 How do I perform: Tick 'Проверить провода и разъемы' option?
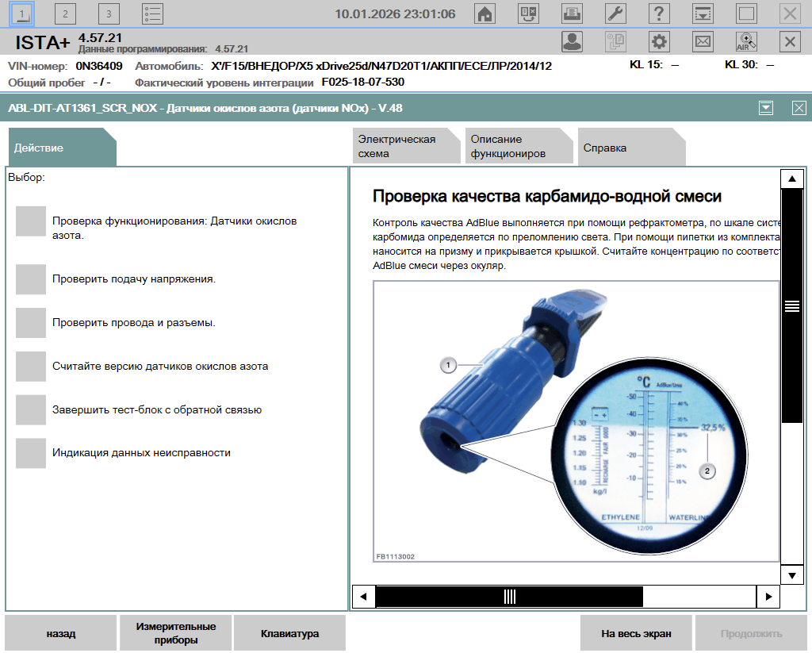pyautogui.click(x=31, y=323)
